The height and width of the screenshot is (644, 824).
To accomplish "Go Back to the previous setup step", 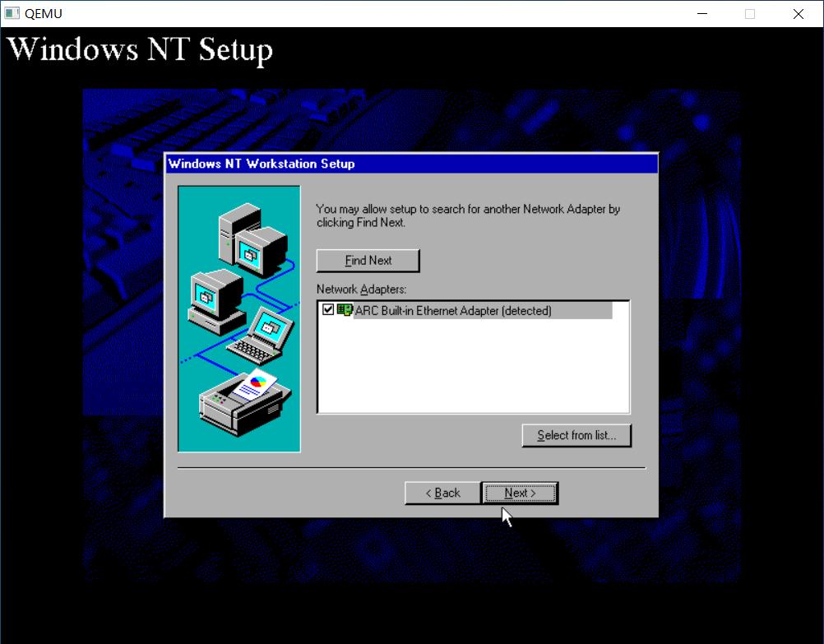I will (x=442, y=492).
